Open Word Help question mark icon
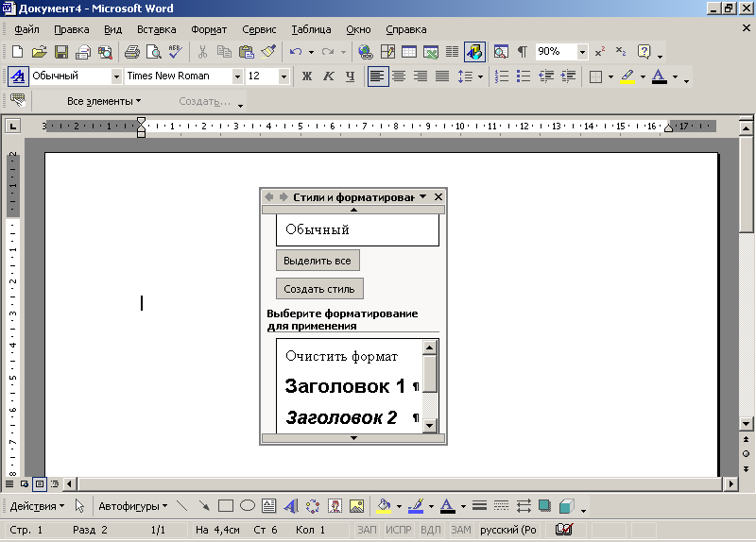The width and height of the screenshot is (756, 542). pos(644,52)
